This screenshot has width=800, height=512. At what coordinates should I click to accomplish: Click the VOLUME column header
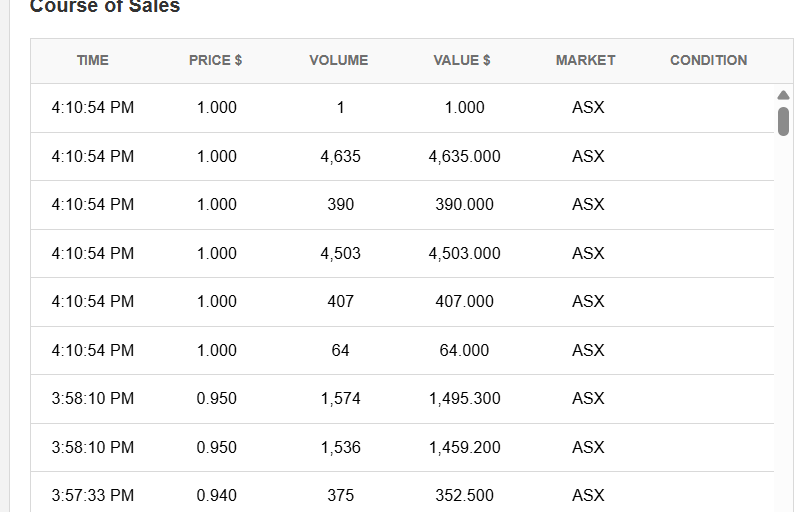(339, 60)
